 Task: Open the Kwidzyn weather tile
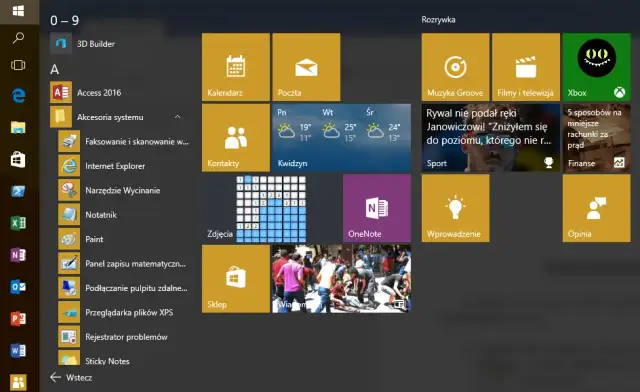click(x=342, y=138)
